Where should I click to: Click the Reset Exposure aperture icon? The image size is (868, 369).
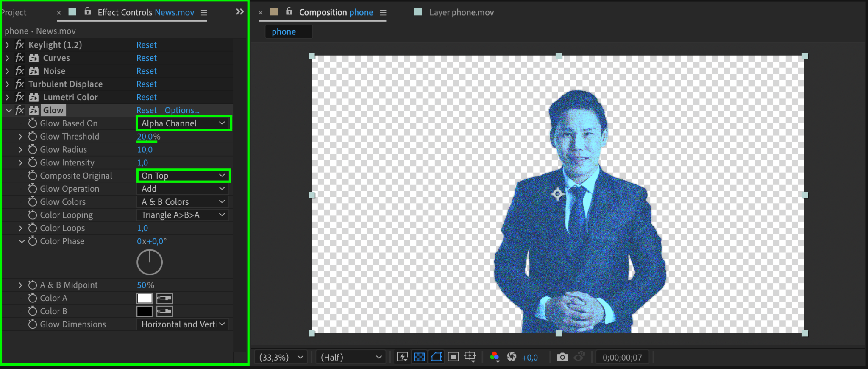[x=512, y=357]
